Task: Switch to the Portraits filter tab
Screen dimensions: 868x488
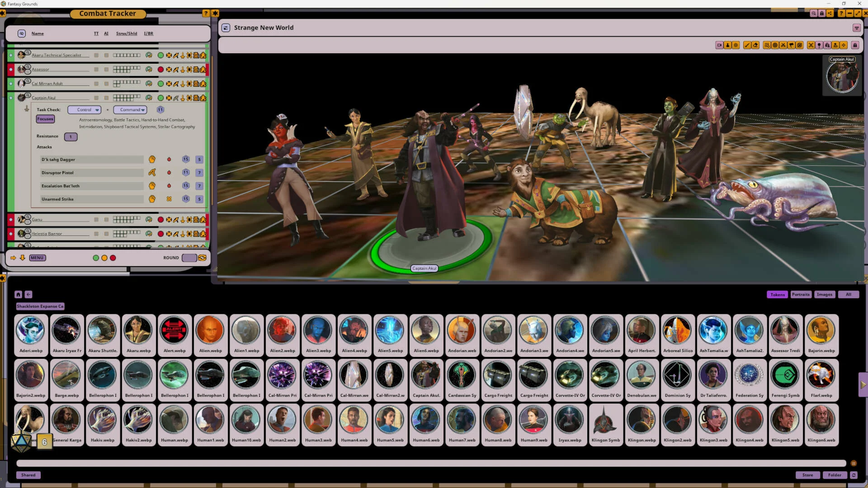Action: [801, 295]
